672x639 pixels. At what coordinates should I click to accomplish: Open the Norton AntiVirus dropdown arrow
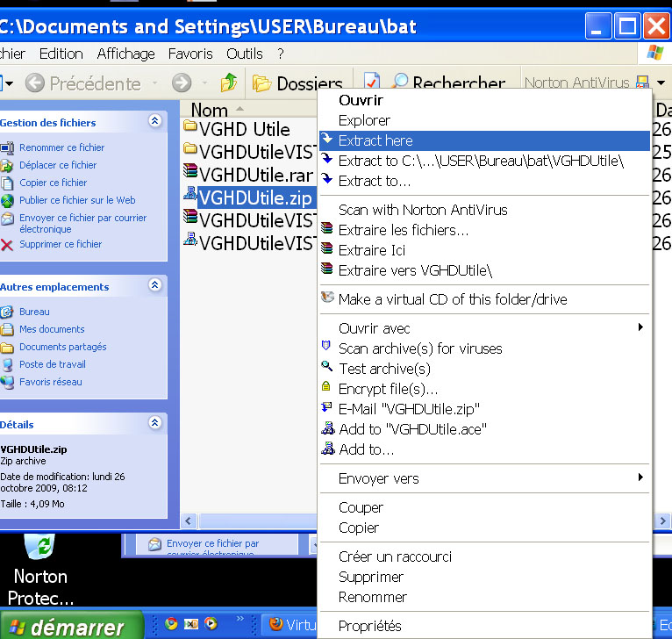click(x=661, y=83)
